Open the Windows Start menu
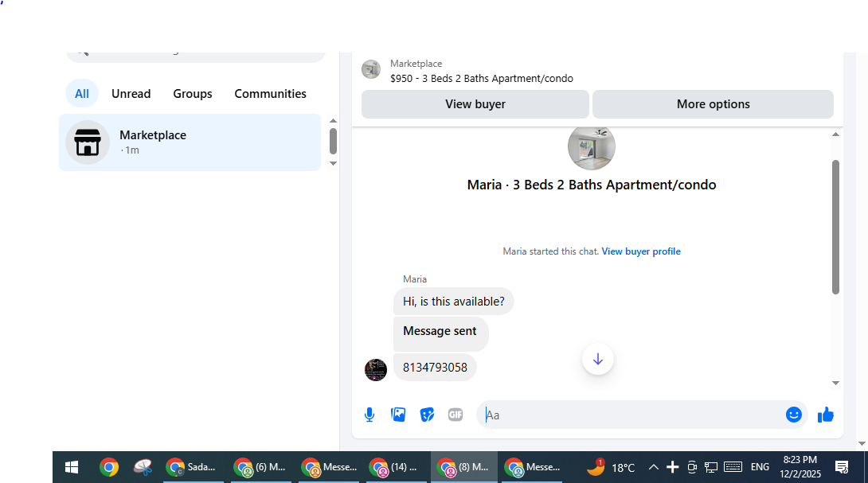 click(x=72, y=468)
